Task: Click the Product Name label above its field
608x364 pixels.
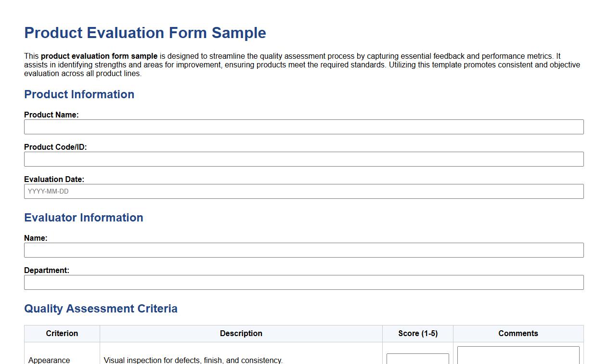Action: pyautogui.click(x=51, y=115)
